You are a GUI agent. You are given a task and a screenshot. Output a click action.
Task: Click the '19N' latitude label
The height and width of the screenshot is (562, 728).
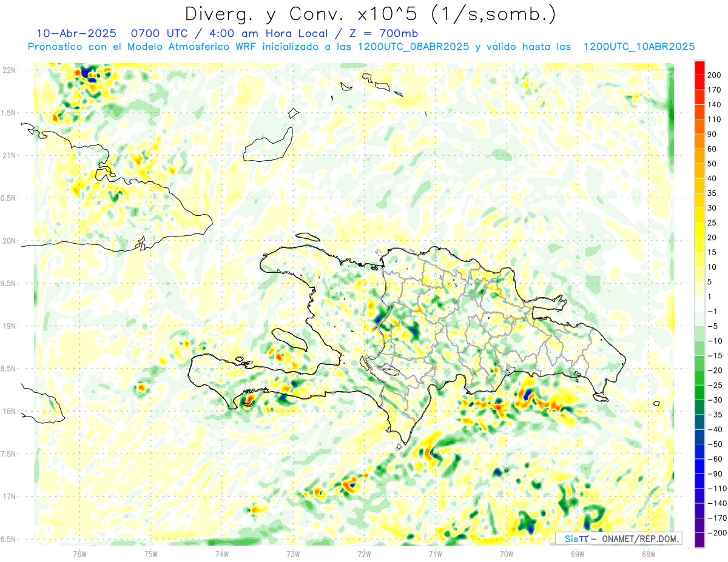(x=8, y=326)
